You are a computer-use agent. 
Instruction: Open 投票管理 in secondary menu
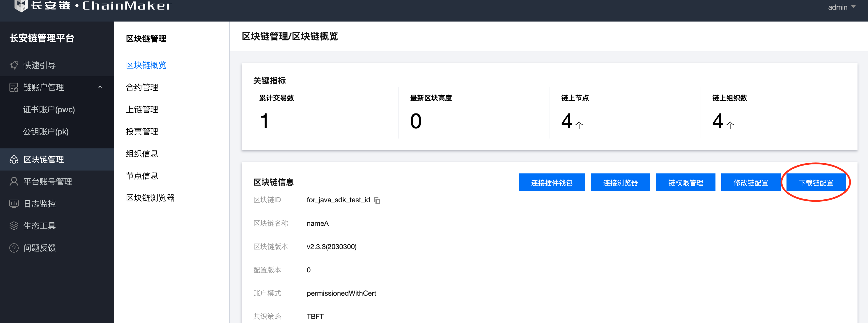(142, 132)
